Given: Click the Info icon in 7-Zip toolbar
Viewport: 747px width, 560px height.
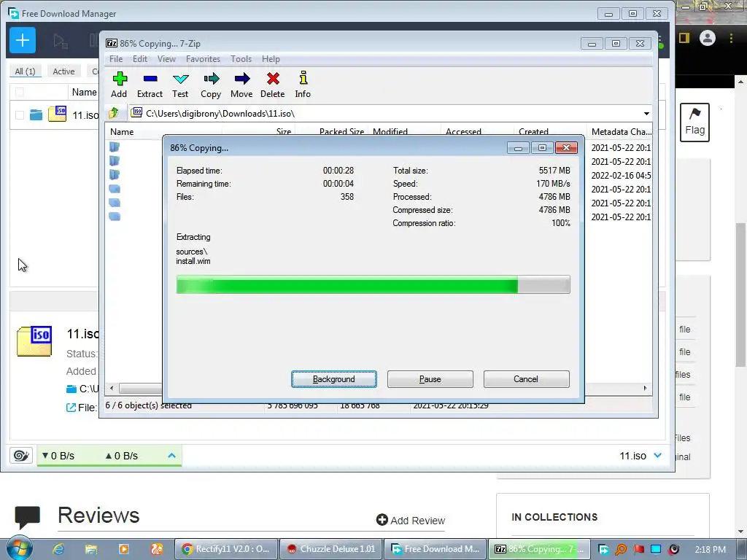Looking at the screenshot, I should (x=303, y=77).
